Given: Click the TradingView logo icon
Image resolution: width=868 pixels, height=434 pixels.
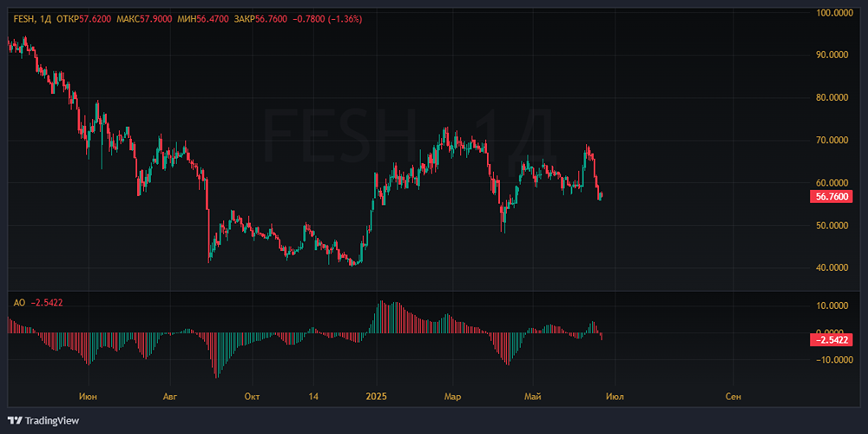Looking at the screenshot, I should pyautogui.click(x=15, y=420).
